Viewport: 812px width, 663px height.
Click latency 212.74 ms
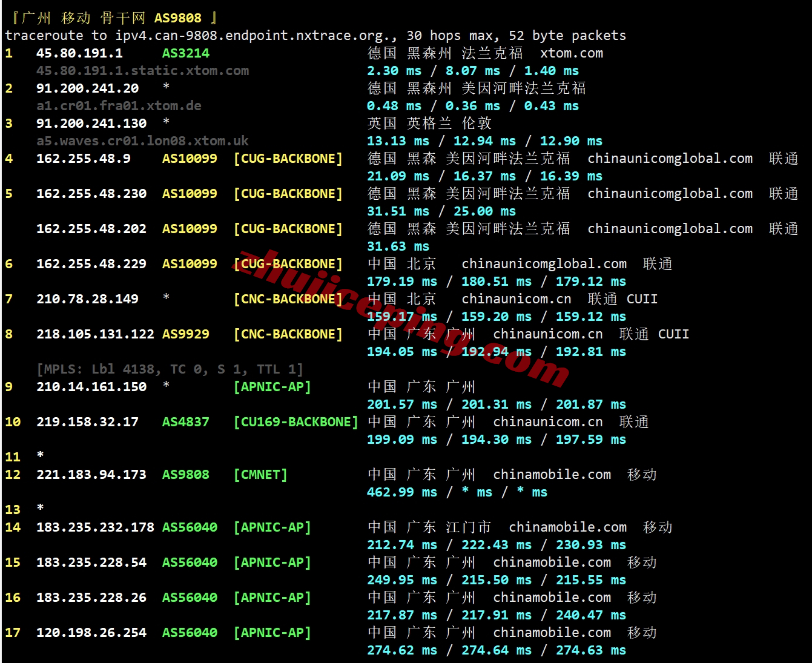(402, 545)
